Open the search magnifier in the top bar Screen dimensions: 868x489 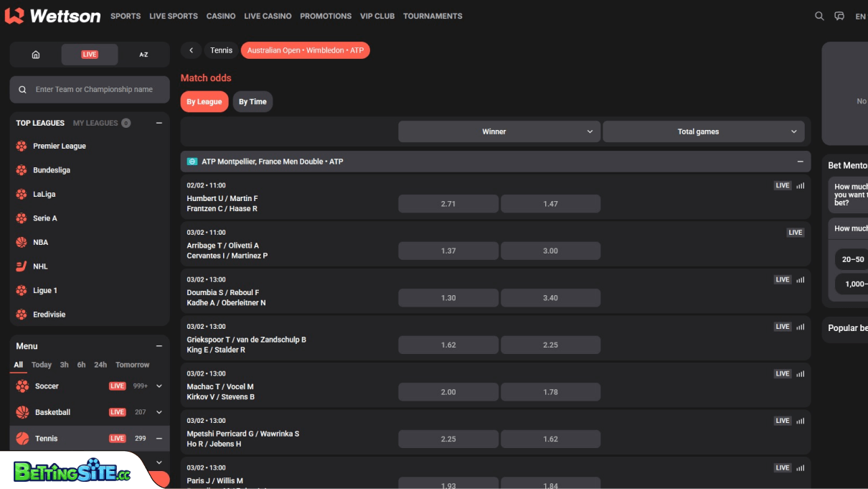(819, 15)
